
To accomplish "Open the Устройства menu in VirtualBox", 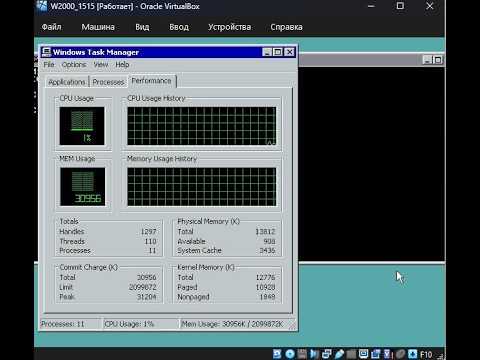I will click(x=229, y=27).
